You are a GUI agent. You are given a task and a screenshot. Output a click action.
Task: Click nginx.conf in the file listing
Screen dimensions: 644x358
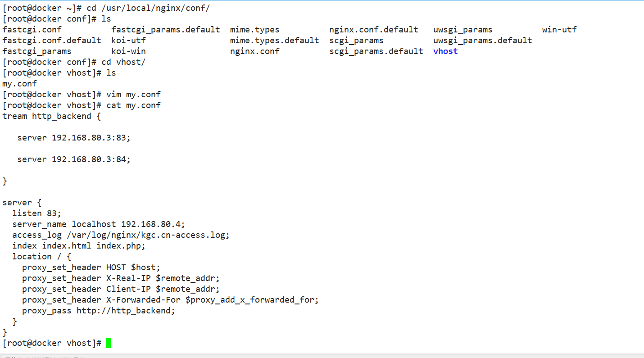(254, 51)
